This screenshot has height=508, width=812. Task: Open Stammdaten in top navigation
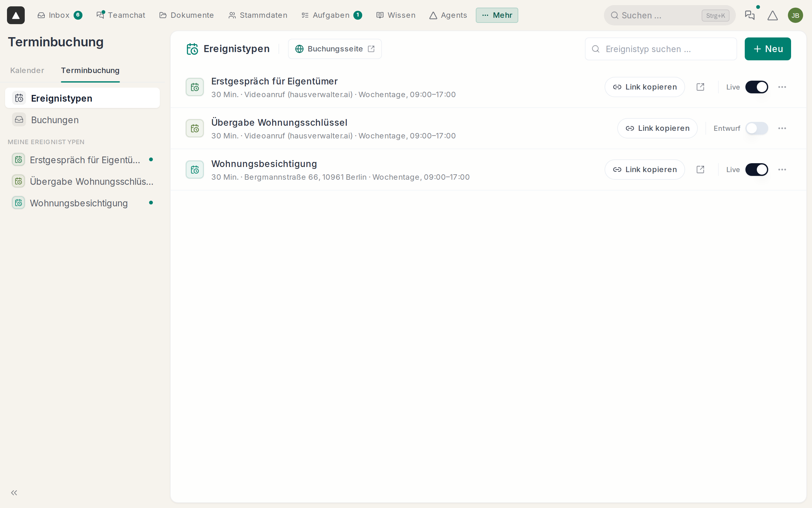(258, 15)
